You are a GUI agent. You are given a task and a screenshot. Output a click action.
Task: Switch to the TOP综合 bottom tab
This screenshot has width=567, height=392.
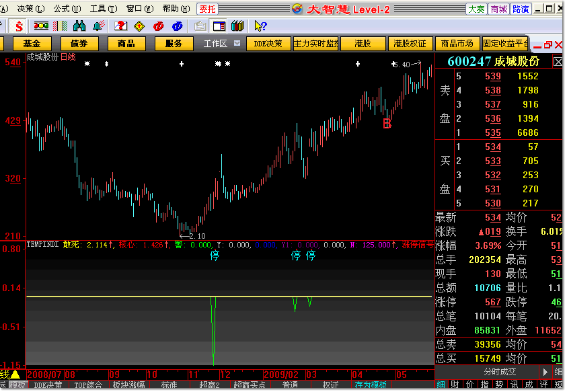[88, 385]
